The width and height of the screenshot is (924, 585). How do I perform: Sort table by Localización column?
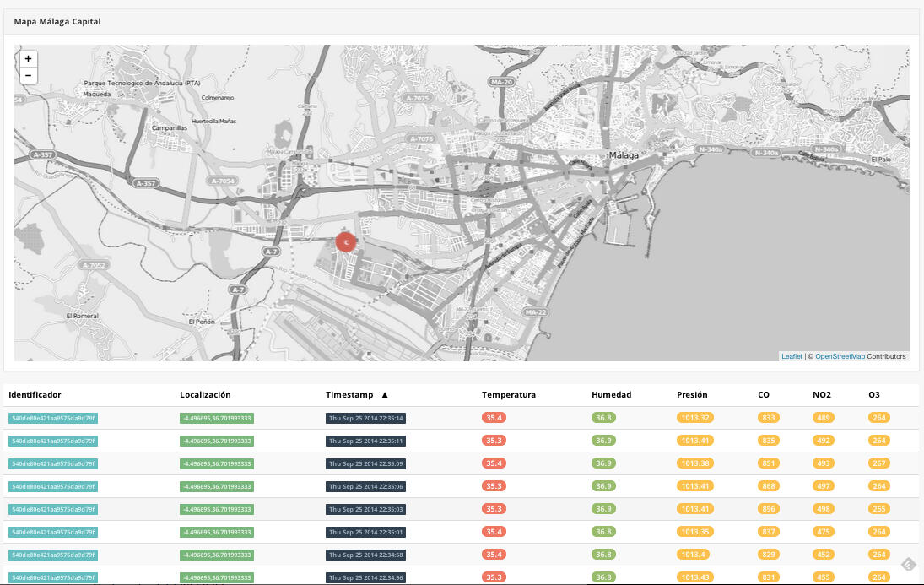click(x=205, y=395)
